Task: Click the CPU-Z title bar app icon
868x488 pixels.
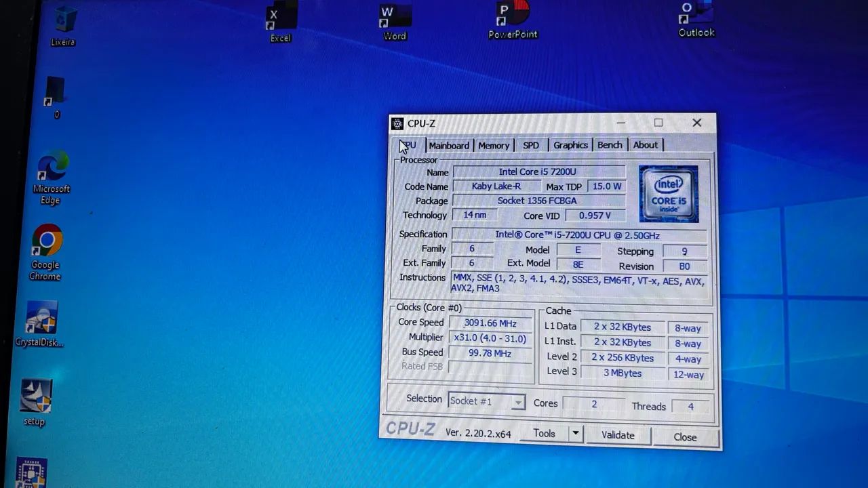Action: (397, 123)
